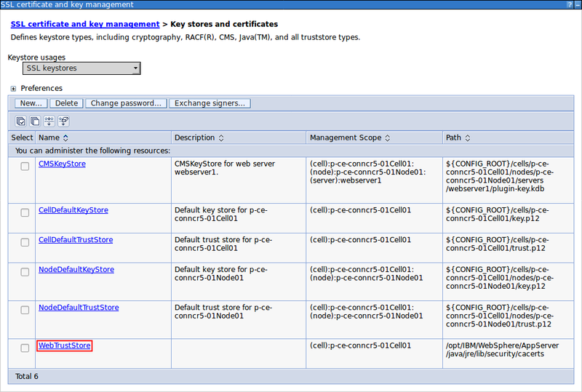Open the NodeDefaultKeyStore link
The height and width of the screenshot is (392, 582).
tap(76, 269)
